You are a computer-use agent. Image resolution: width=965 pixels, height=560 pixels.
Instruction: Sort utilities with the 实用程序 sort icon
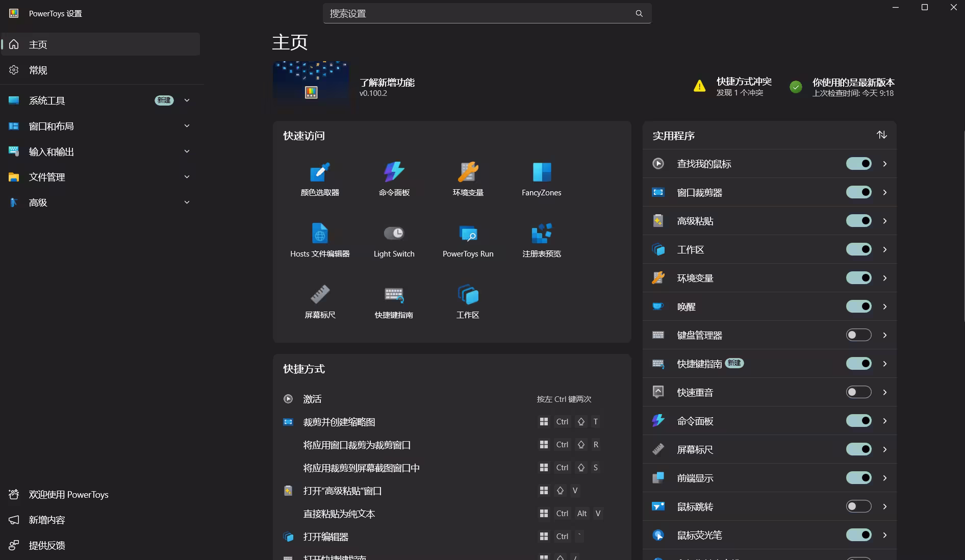882,135
